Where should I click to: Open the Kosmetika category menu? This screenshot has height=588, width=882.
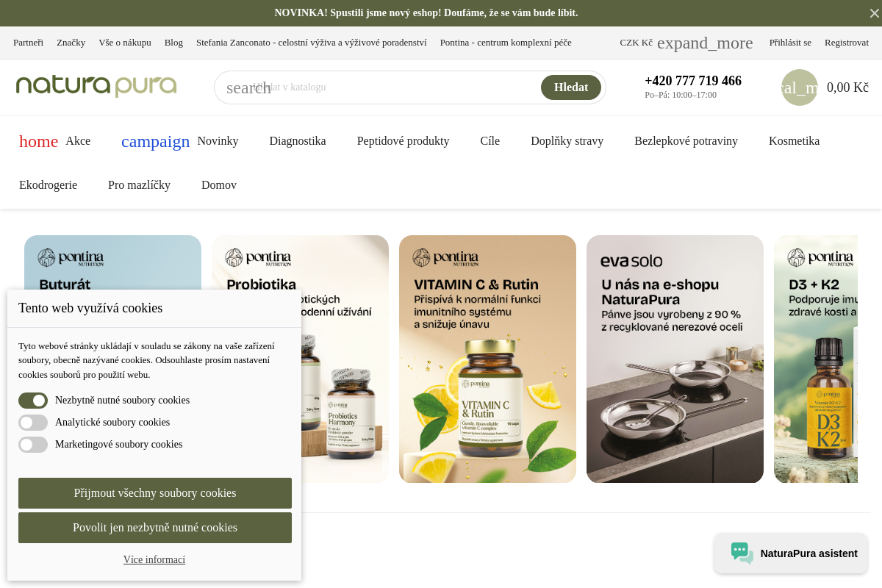click(x=794, y=141)
